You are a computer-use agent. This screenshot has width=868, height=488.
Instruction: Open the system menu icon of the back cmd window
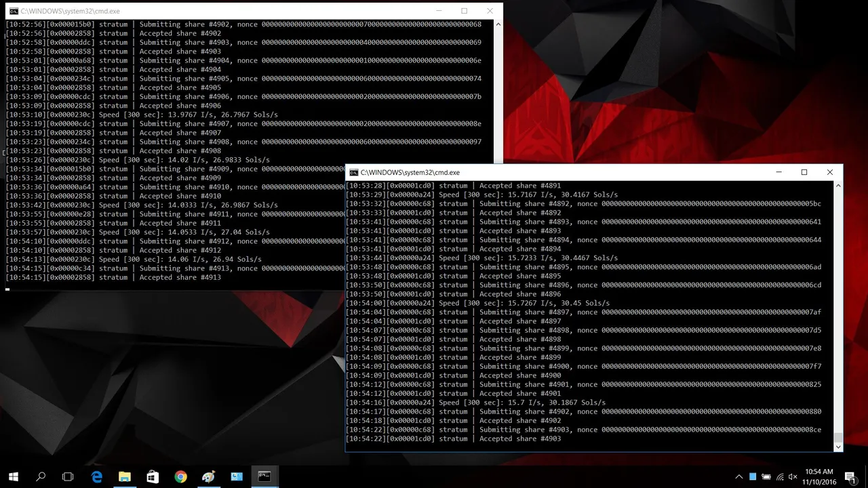[13, 12]
